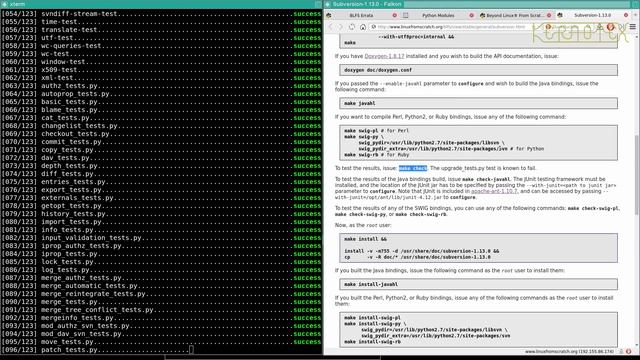Go back in Falkon browser
The width and height of the screenshot is (640, 360).
331,27
